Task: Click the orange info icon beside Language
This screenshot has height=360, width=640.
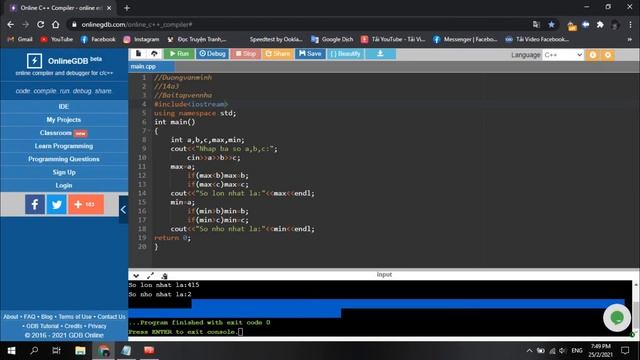Action: tap(593, 55)
